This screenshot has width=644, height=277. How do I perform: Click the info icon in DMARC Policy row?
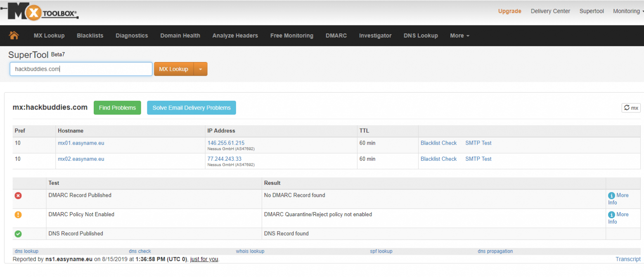(611, 215)
